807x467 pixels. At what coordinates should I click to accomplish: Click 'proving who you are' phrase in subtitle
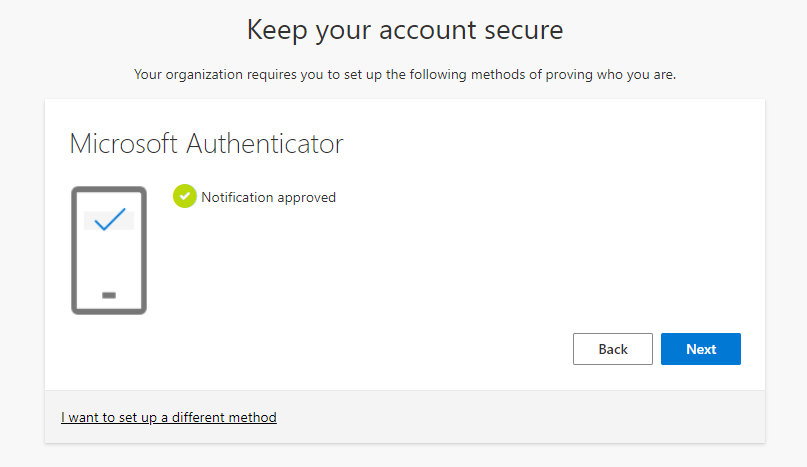(609, 75)
